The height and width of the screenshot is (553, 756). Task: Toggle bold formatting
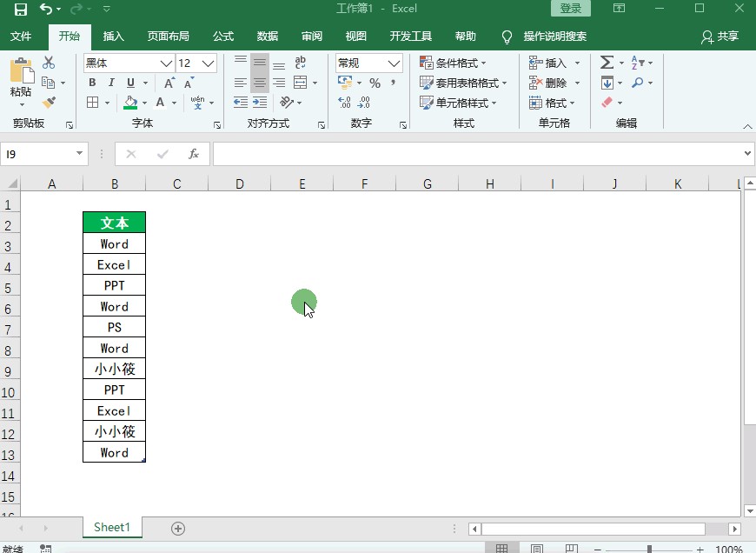pos(92,83)
